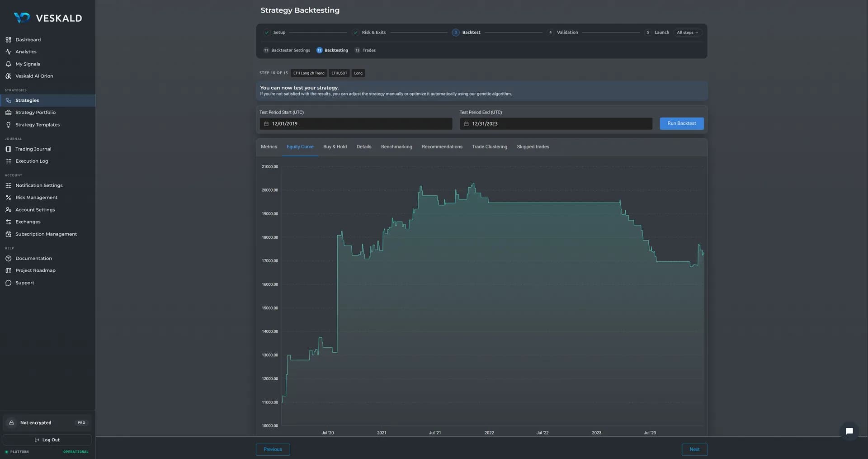Click the ETHUSDT tag
This screenshot has height=459, width=868.
pyautogui.click(x=339, y=73)
